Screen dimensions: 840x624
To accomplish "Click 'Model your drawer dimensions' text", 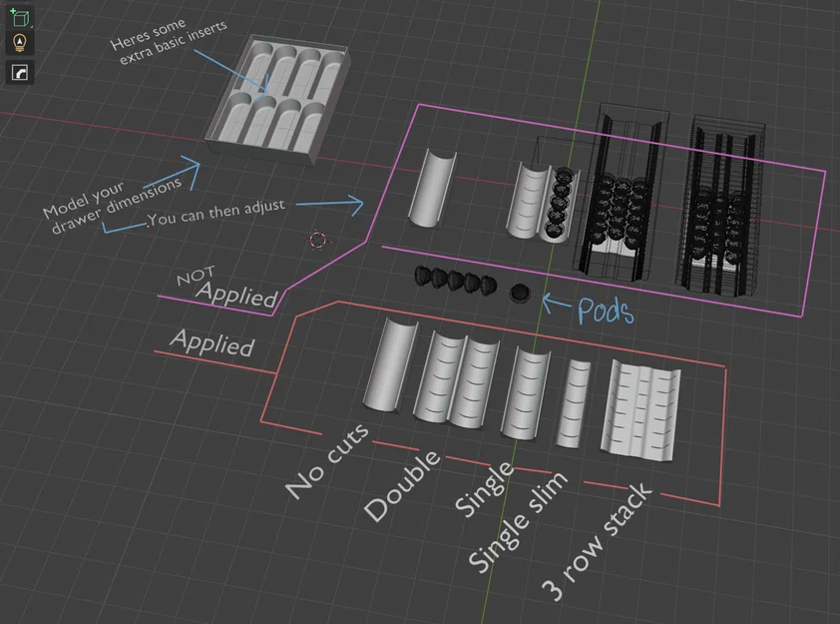I will [x=112, y=206].
